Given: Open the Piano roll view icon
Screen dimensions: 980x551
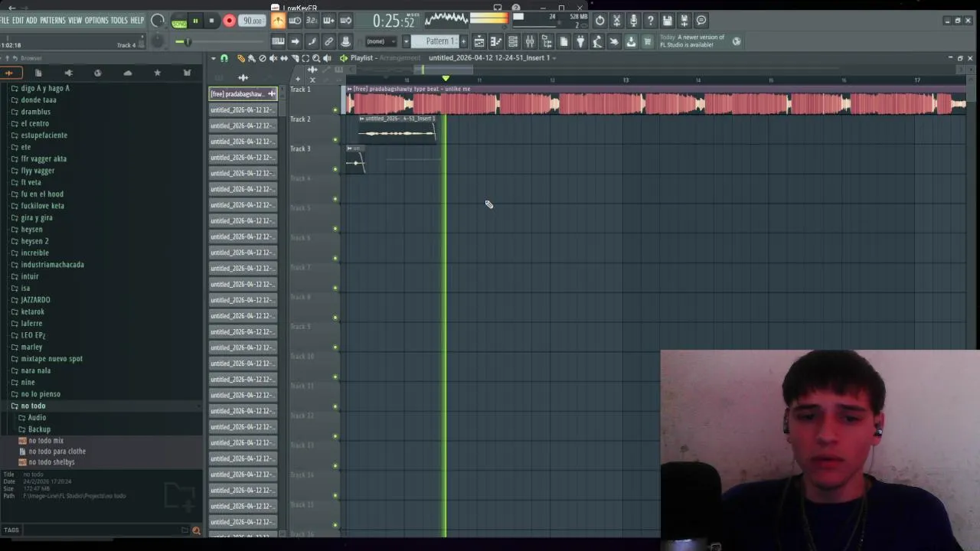Looking at the screenshot, I should pyautogui.click(x=496, y=41).
